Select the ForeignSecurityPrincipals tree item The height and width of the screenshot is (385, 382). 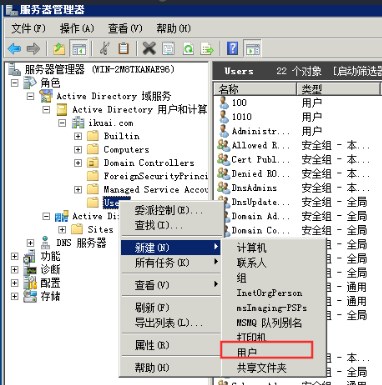tap(155, 176)
